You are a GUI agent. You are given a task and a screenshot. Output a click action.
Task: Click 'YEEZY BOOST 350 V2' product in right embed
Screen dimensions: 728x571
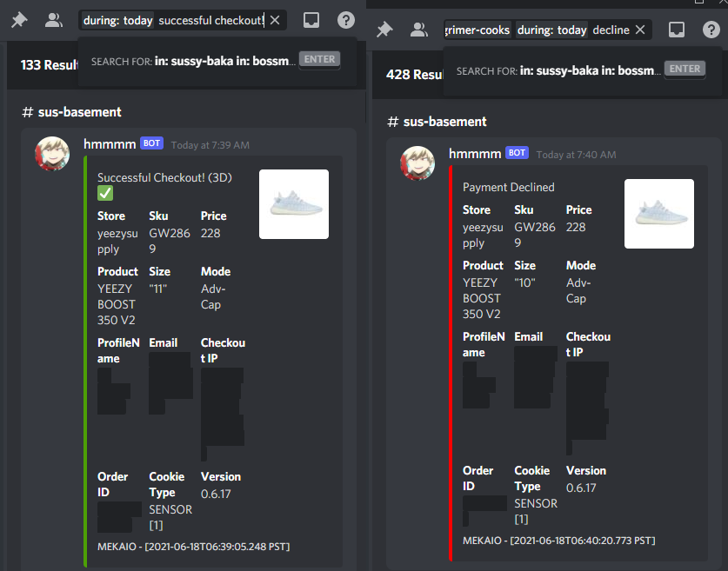tap(482, 298)
